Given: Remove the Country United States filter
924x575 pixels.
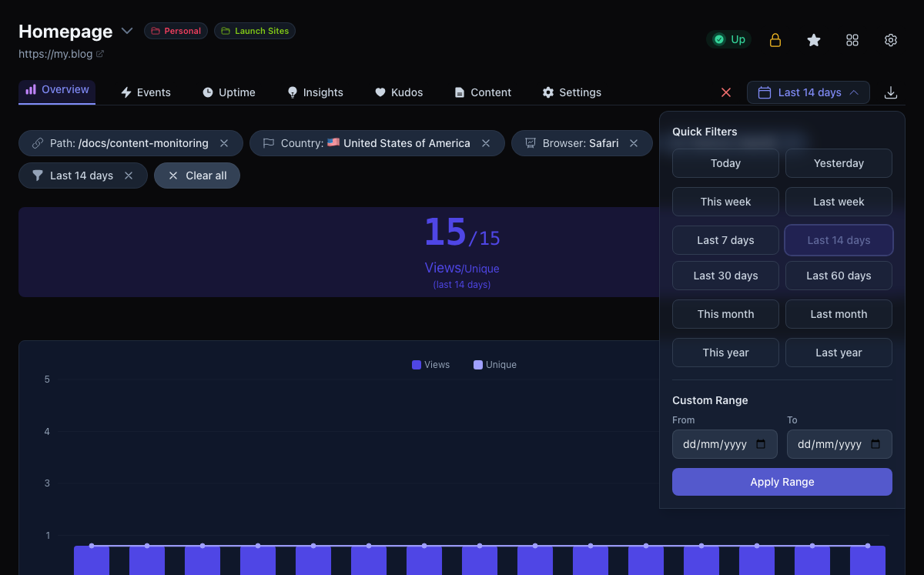Looking at the screenshot, I should 486,143.
